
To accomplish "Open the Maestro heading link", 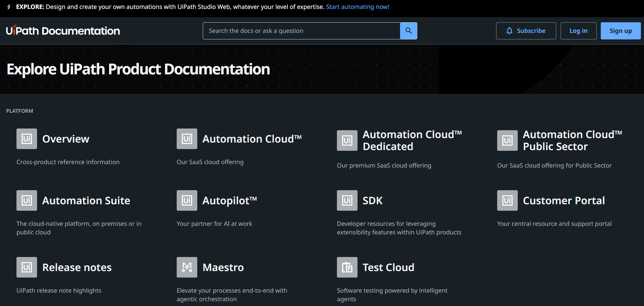I will (223, 267).
